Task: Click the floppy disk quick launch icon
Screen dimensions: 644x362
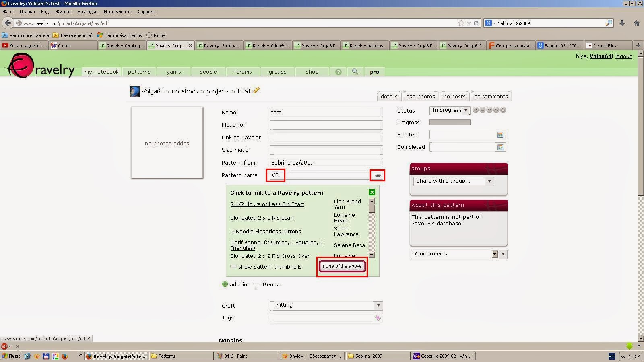Action: pos(46,356)
